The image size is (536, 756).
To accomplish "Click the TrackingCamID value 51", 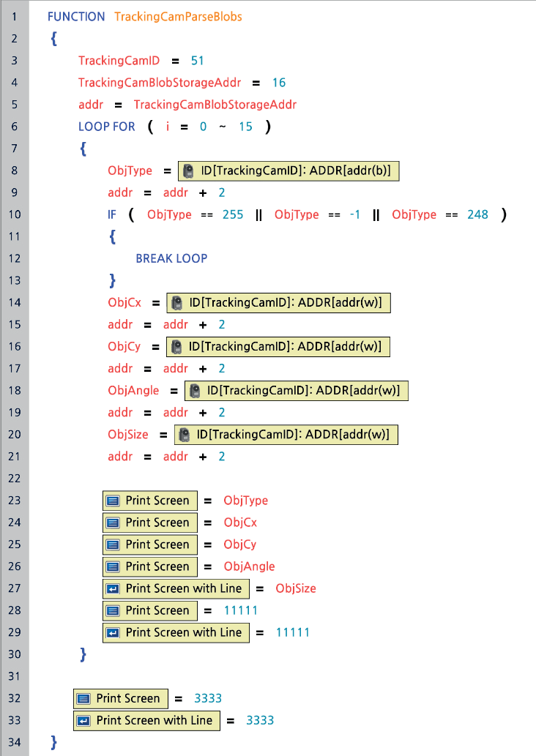I will [x=197, y=61].
